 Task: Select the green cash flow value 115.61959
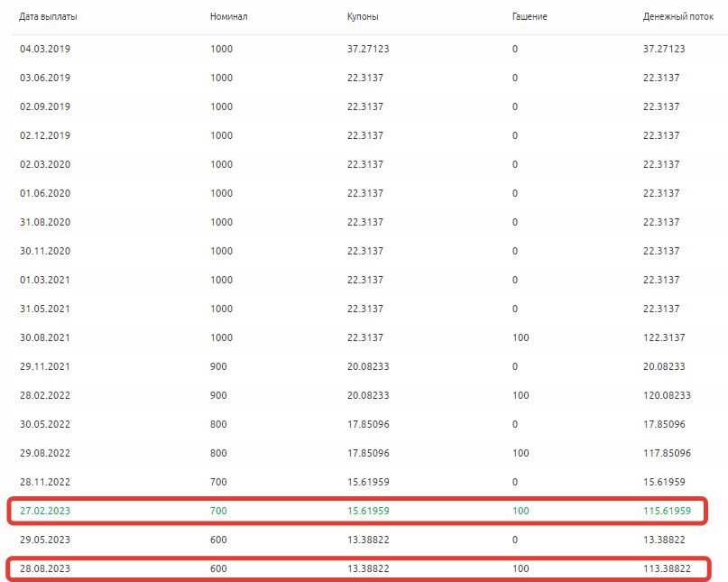click(667, 511)
